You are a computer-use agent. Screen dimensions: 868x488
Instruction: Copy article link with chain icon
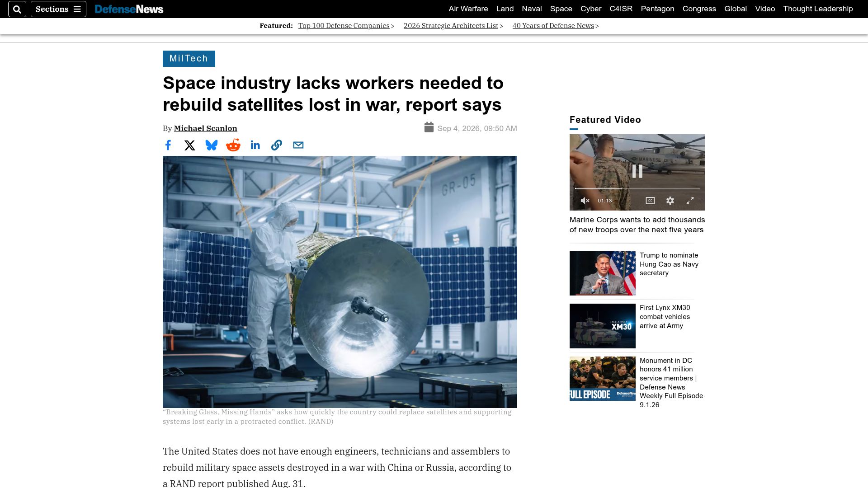(x=277, y=145)
